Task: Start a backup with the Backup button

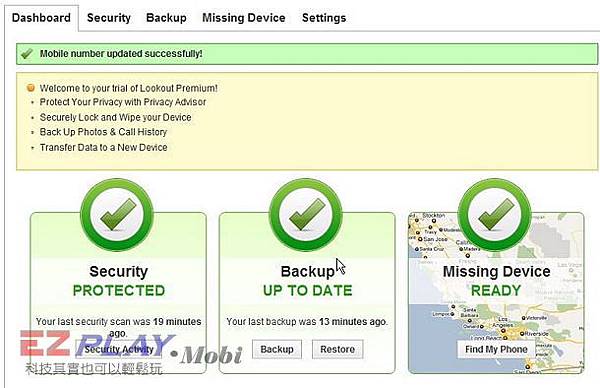Action: click(277, 349)
